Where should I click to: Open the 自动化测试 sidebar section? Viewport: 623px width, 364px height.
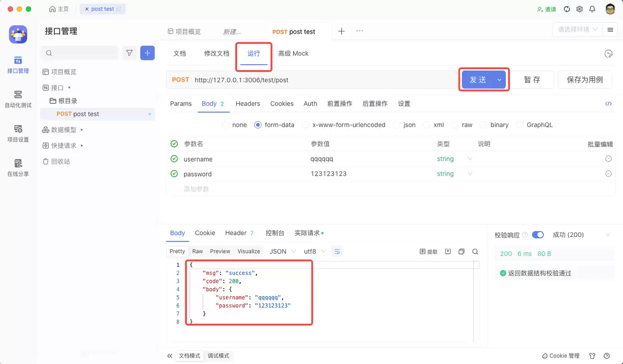click(18, 99)
